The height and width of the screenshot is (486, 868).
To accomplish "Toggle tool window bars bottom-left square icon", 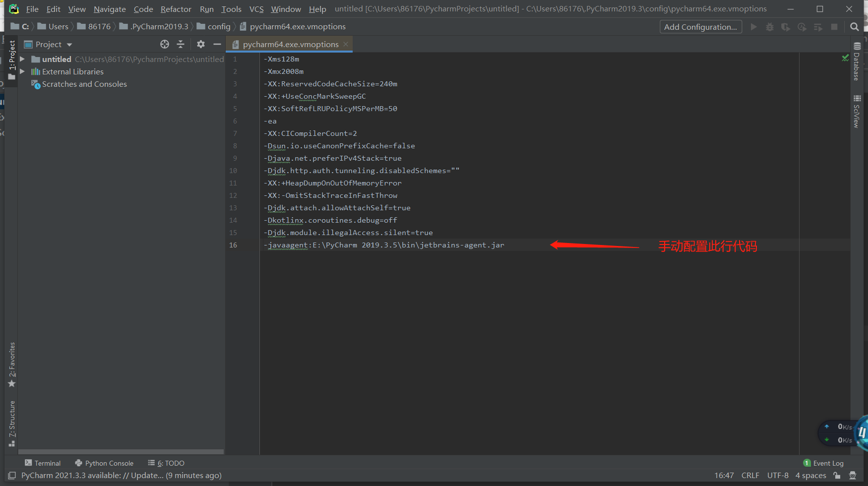I will coord(12,475).
